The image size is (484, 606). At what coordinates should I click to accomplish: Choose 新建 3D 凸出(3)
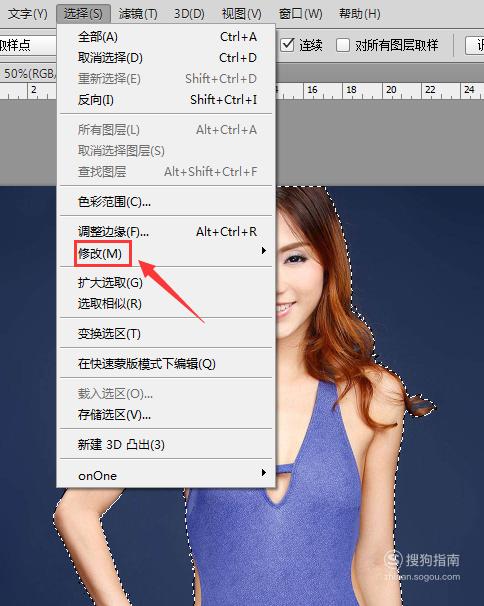[x=166, y=444]
